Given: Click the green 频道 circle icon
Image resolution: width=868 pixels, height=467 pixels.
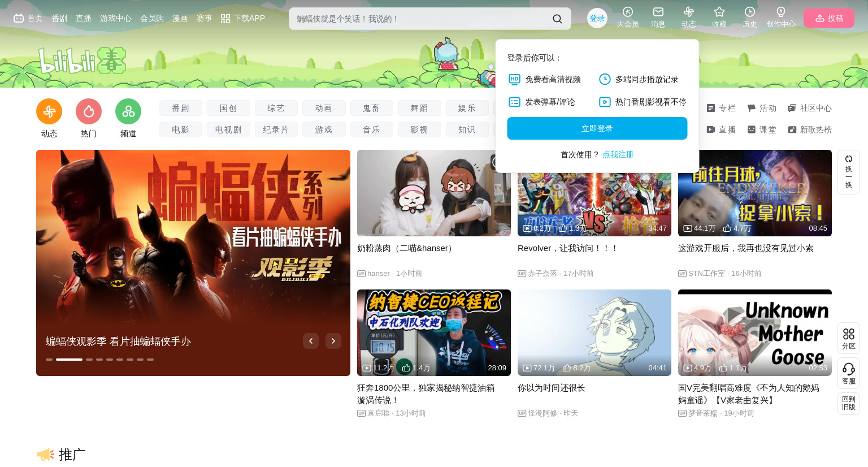Looking at the screenshot, I should [128, 111].
